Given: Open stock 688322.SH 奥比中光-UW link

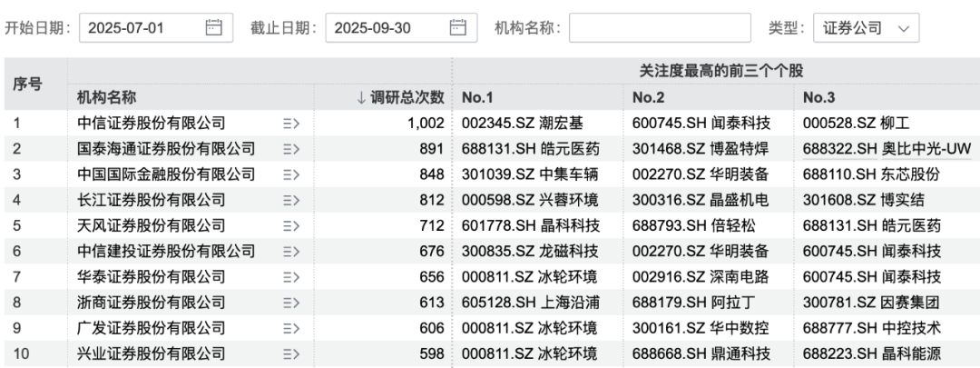Looking at the screenshot, I should (x=875, y=148).
